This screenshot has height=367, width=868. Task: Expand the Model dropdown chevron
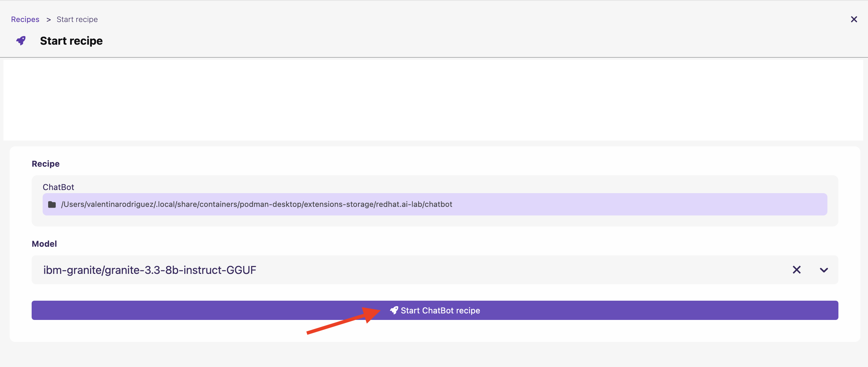click(824, 270)
